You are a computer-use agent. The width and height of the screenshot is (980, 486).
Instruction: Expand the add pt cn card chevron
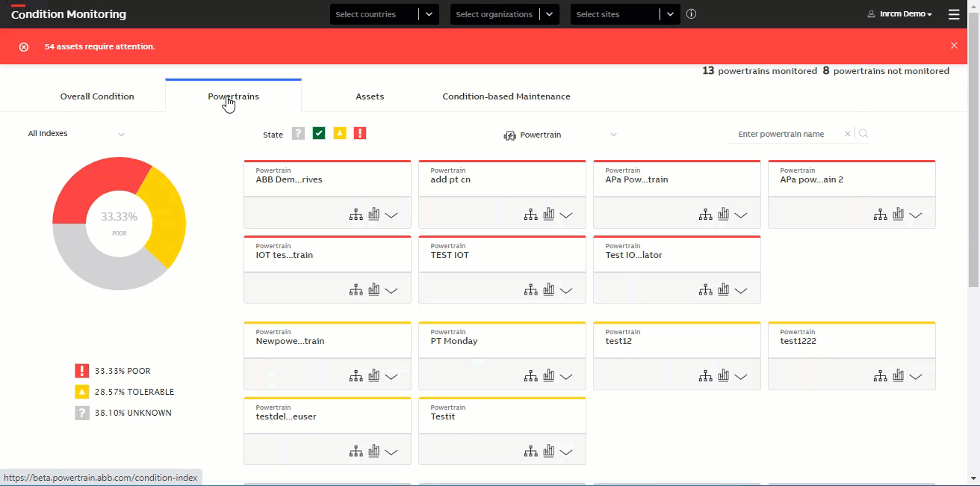[x=565, y=215]
